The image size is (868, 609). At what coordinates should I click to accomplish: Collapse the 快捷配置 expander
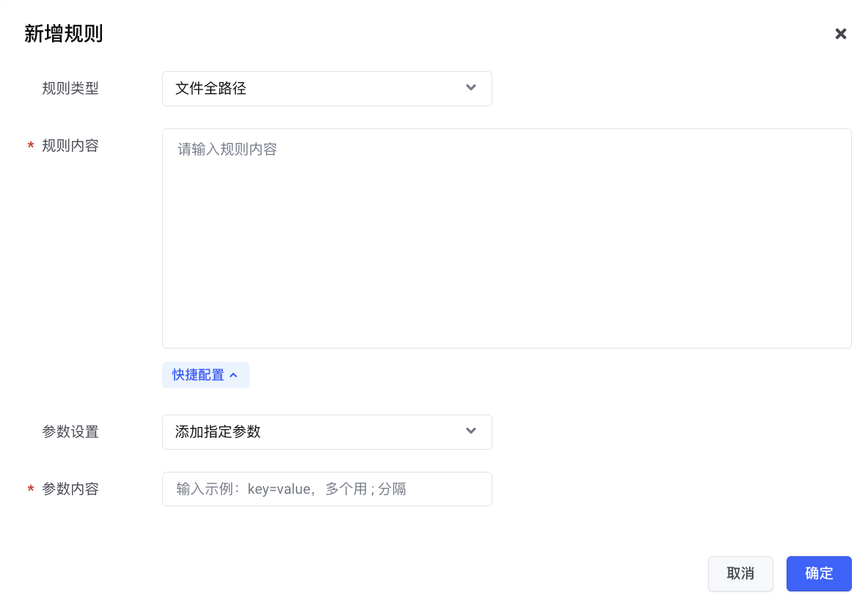coord(205,375)
